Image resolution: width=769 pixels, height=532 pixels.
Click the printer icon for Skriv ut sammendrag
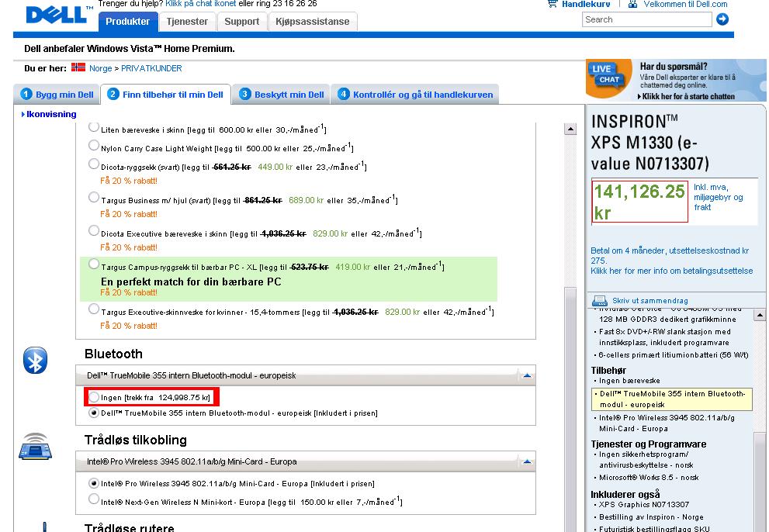tap(599, 301)
